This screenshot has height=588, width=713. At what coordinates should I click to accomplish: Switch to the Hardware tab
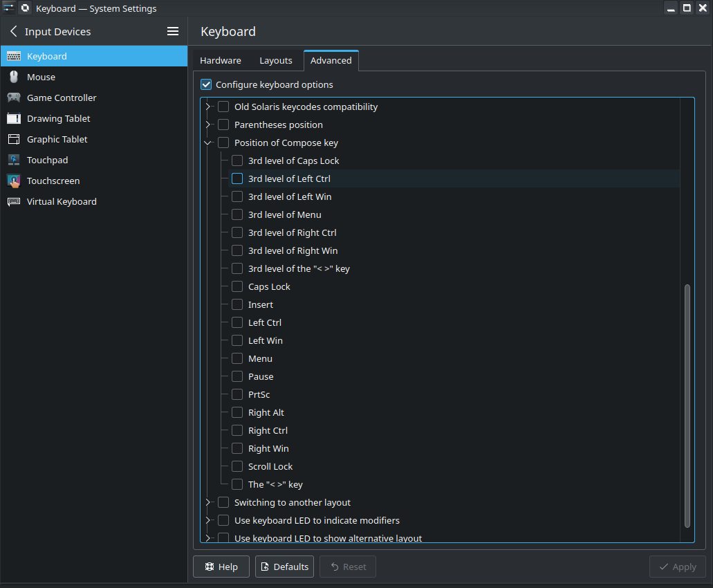221,60
